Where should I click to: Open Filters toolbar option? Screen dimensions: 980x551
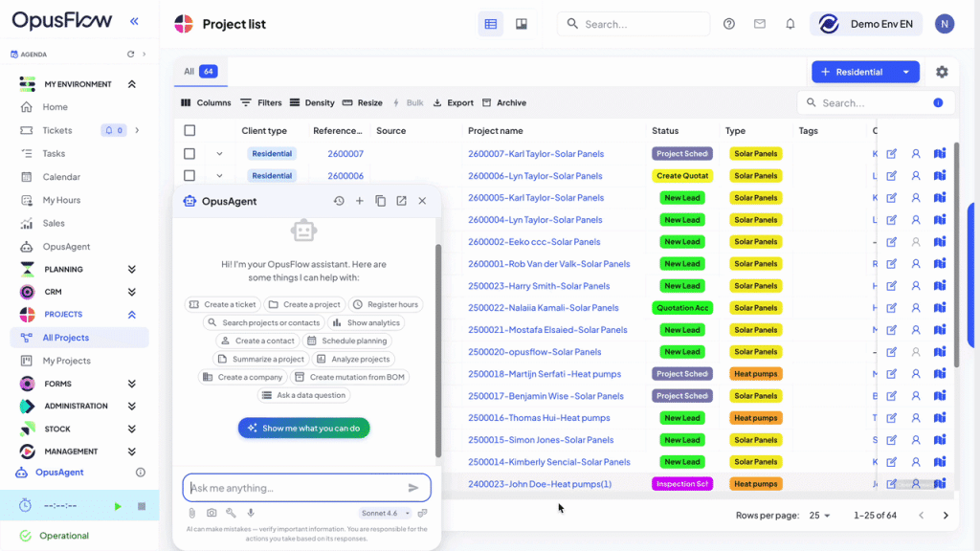[261, 102]
